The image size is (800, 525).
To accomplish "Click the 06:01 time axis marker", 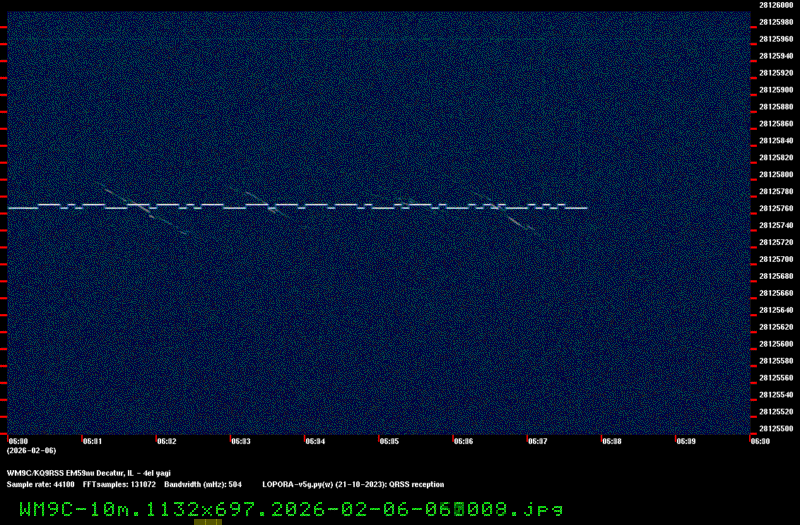I will click(x=92, y=440).
